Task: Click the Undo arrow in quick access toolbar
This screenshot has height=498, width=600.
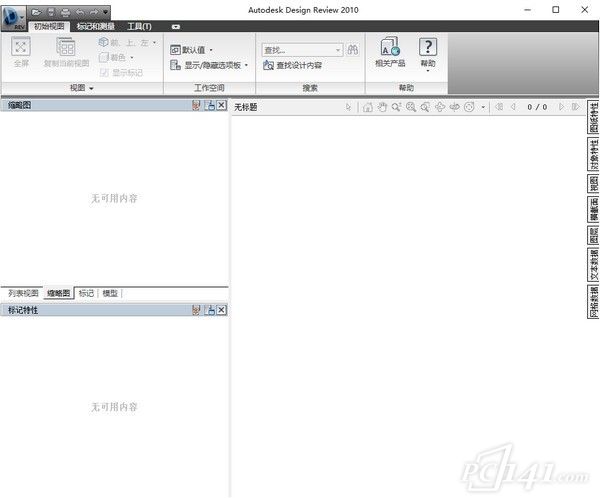Action: click(x=80, y=13)
